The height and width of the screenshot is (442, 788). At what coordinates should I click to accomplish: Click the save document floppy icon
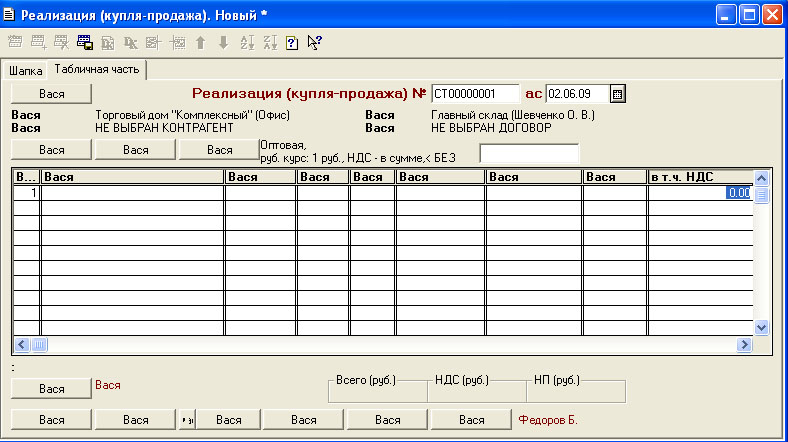point(85,43)
